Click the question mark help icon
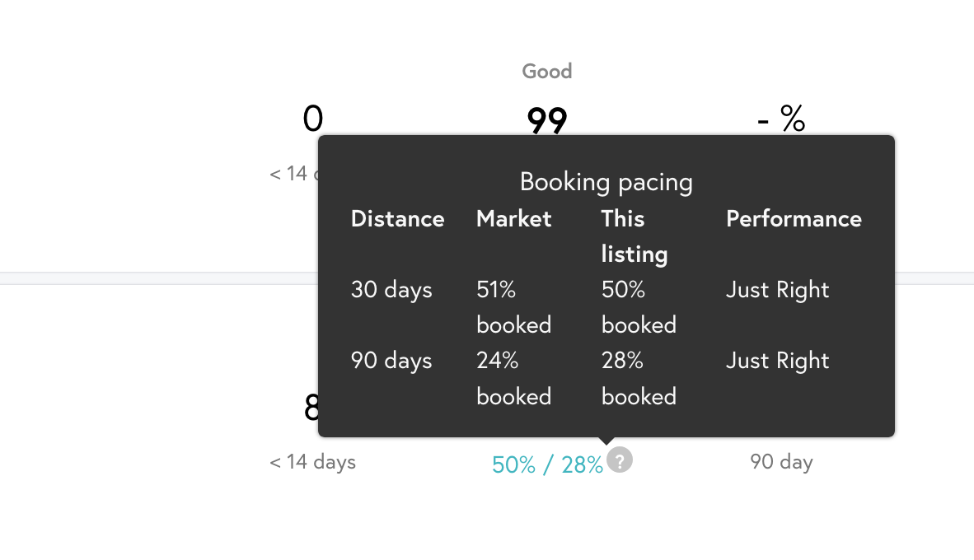974x560 pixels. [x=620, y=460]
